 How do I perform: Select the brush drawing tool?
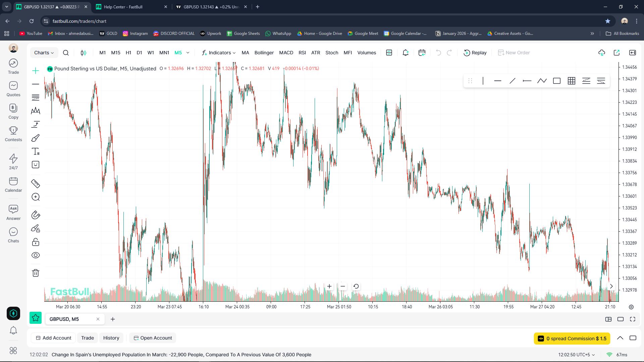[x=36, y=138]
